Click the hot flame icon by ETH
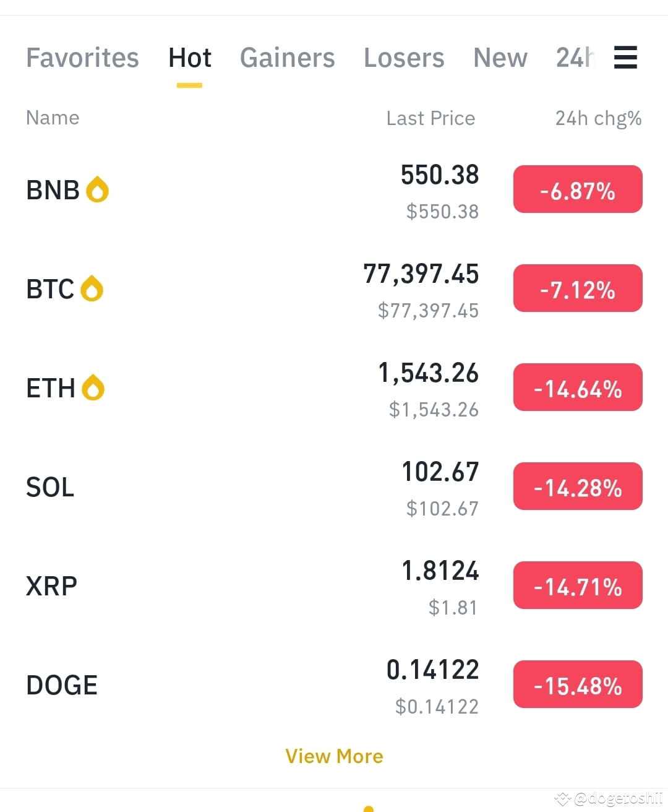This screenshot has width=668, height=812. 93,387
